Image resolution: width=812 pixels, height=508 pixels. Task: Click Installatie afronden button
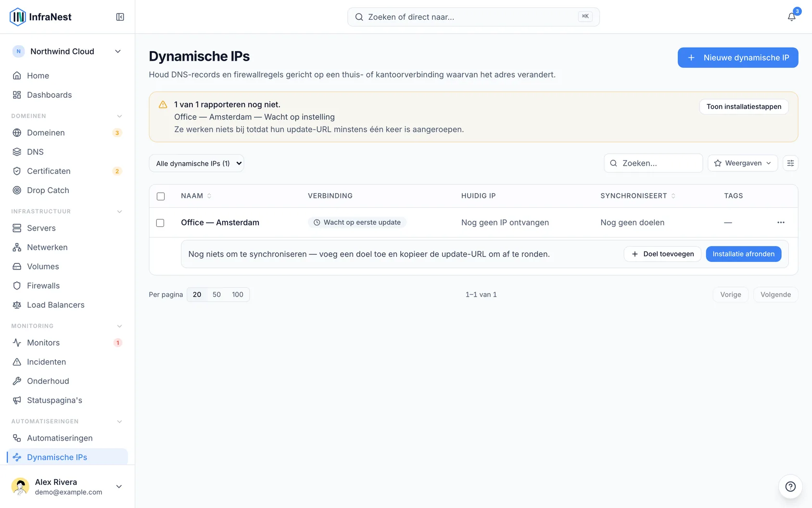(x=744, y=254)
